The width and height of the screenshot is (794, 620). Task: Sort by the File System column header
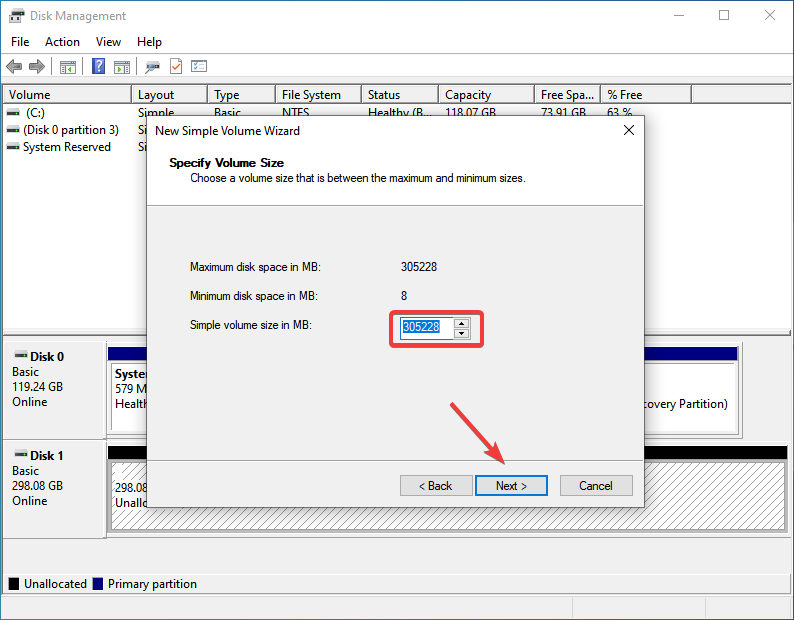pyautogui.click(x=319, y=95)
